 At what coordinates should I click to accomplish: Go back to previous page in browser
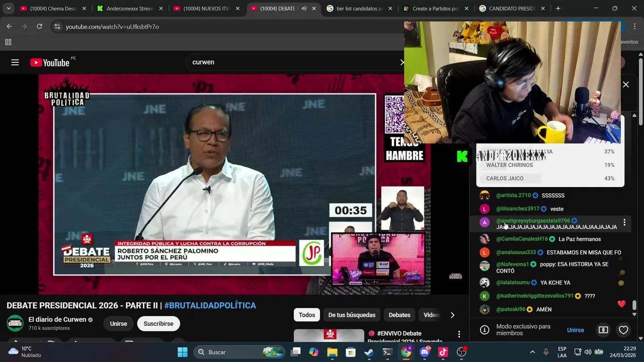tap(9, 27)
